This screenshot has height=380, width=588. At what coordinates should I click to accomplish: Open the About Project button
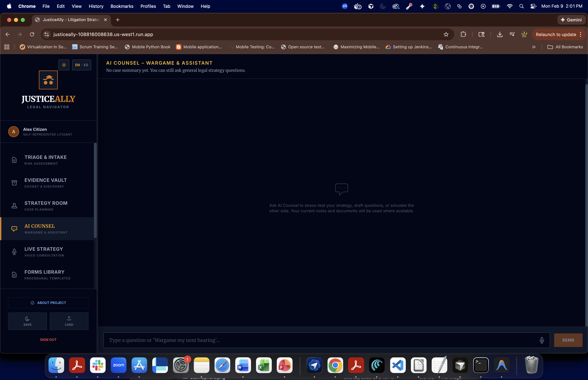click(x=48, y=302)
